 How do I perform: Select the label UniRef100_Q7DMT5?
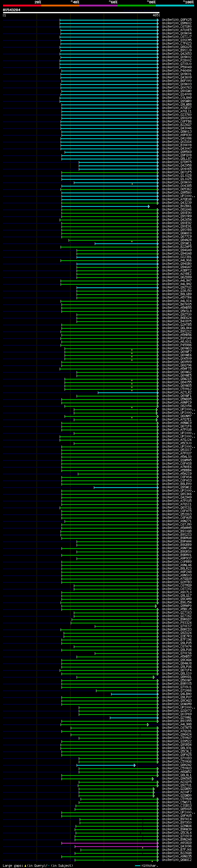click(177, 162)
